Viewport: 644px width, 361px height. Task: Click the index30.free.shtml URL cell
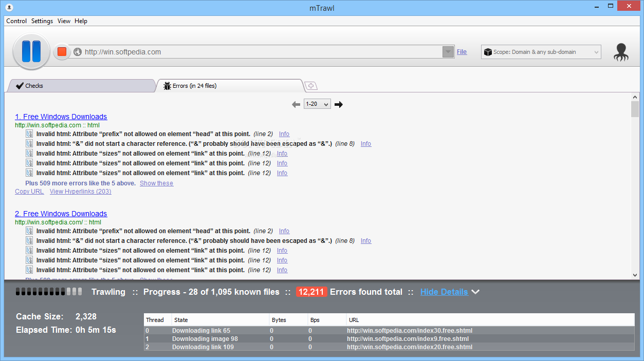410,331
